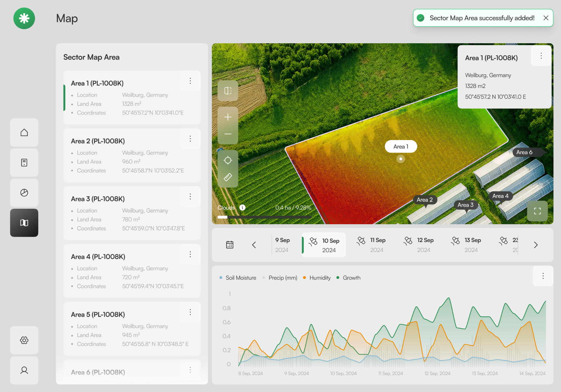Viewport: 561px width, 392px height.
Task: Click the Sector Map Area panel heading
Action: (x=91, y=57)
